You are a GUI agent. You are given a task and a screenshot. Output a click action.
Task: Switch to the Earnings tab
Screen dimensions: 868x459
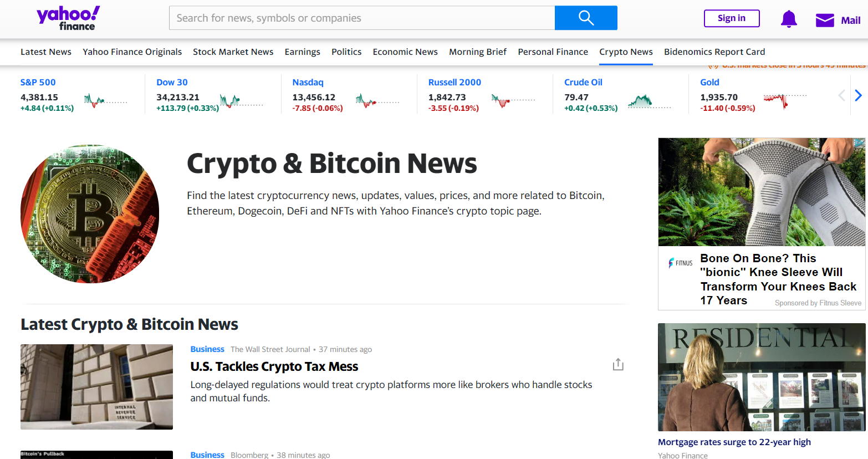click(303, 52)
